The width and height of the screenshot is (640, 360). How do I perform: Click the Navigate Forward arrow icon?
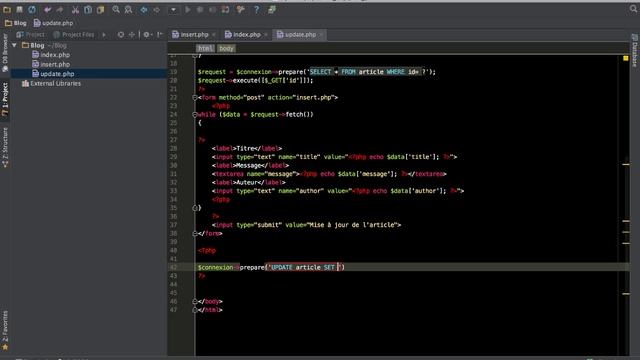point(157,9)
